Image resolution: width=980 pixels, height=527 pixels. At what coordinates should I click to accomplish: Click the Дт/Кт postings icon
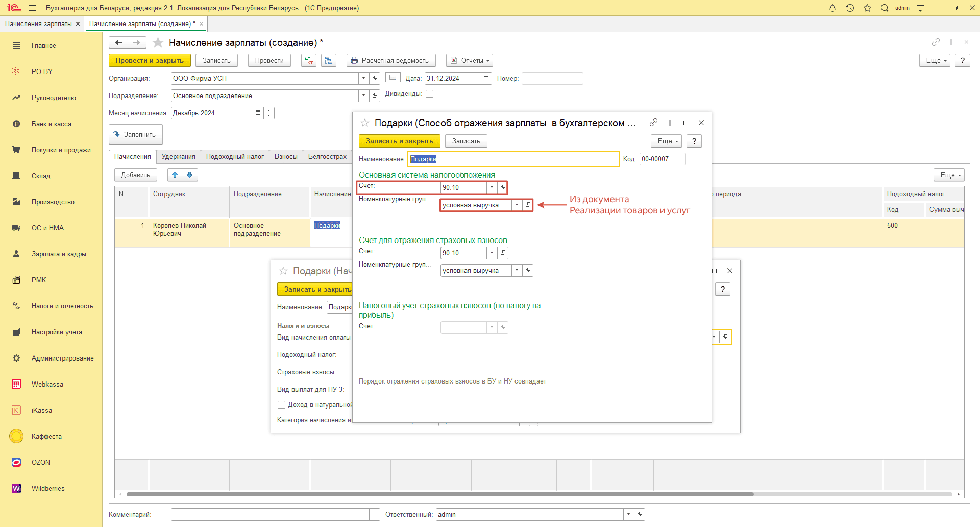(309, 60)
